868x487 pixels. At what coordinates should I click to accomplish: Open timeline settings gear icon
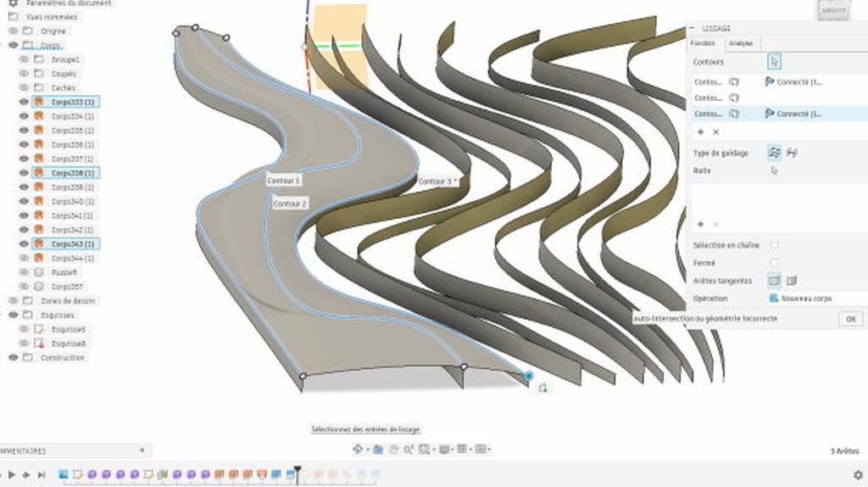858,475
